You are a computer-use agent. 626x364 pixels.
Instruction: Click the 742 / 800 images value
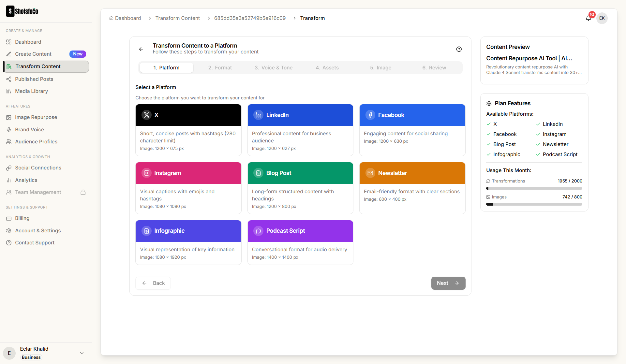572,197
